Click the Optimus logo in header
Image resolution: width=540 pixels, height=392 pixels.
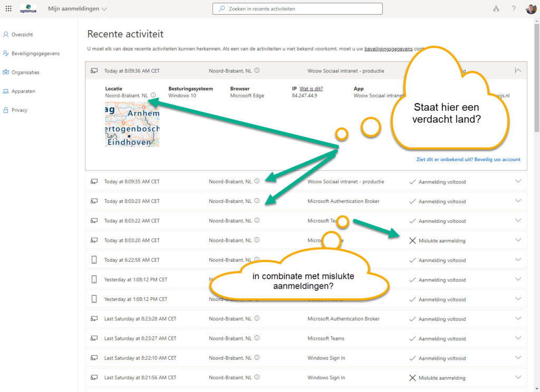coord(28,9)
